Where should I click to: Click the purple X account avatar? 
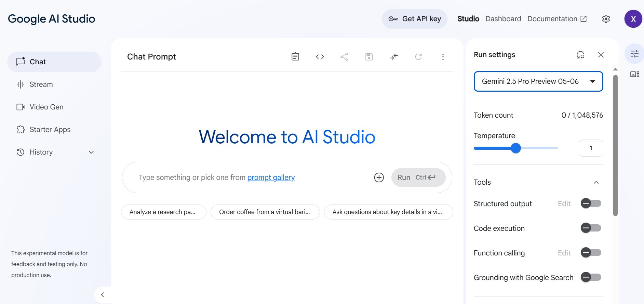633,19
